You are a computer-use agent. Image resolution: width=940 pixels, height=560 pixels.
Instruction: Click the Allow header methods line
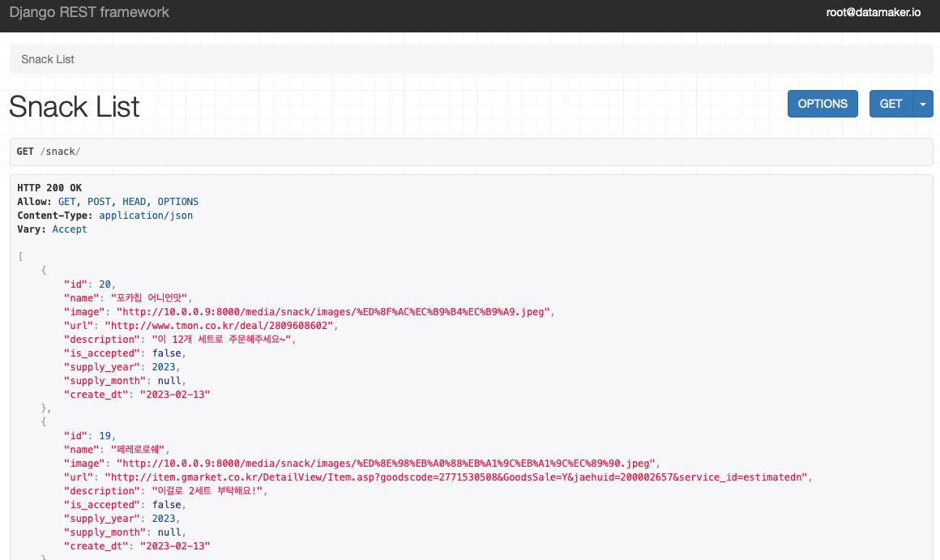[108, 202]
